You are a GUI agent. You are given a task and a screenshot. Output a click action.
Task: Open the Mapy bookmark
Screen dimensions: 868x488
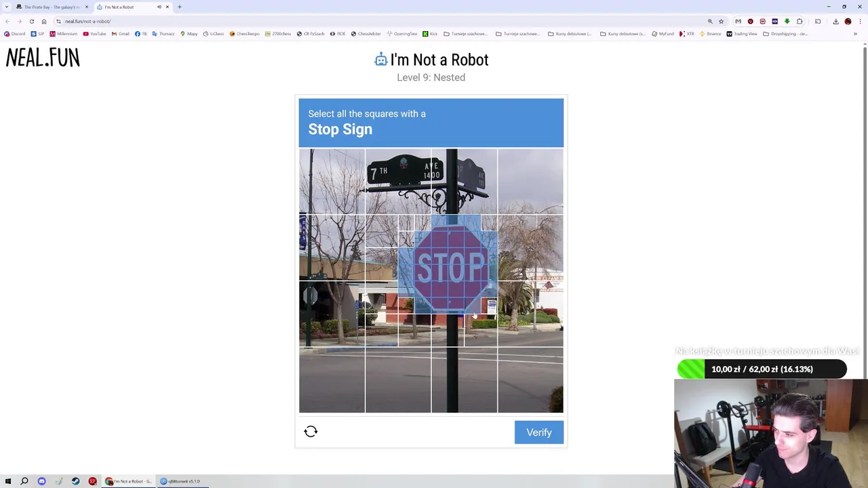pyautogui.click(x=189, y=34)
